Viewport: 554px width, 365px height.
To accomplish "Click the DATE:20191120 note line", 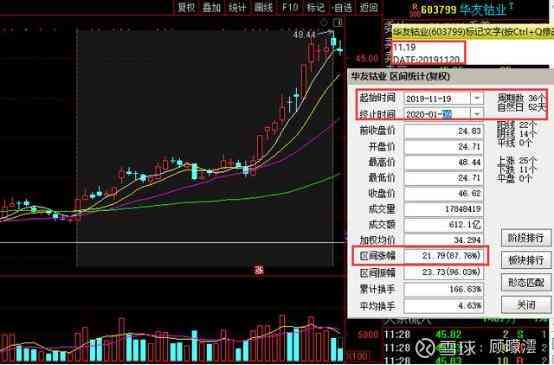I will (426, 59).
